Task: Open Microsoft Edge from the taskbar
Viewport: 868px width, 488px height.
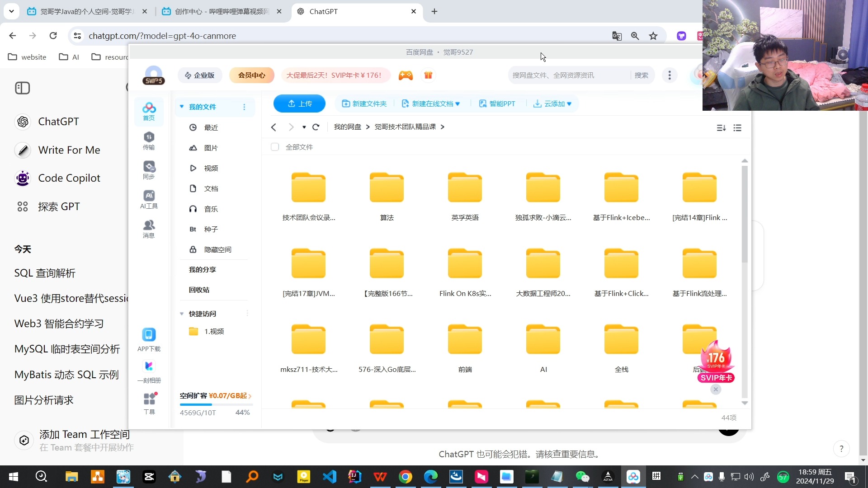Action: click(x=431, y=477)
